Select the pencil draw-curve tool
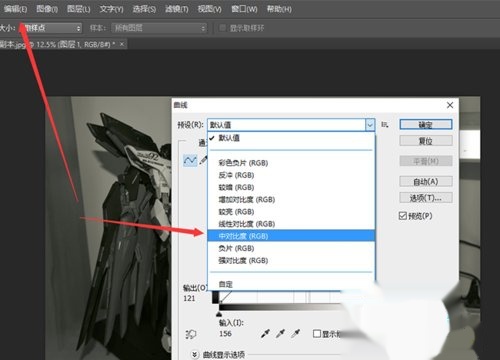500x360 pixels. (x=203, y=160)
